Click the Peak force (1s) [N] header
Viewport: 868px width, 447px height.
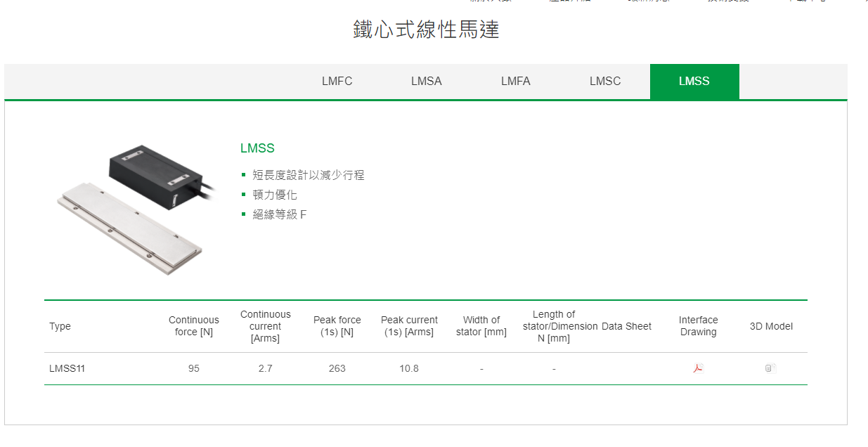[337, 326]
